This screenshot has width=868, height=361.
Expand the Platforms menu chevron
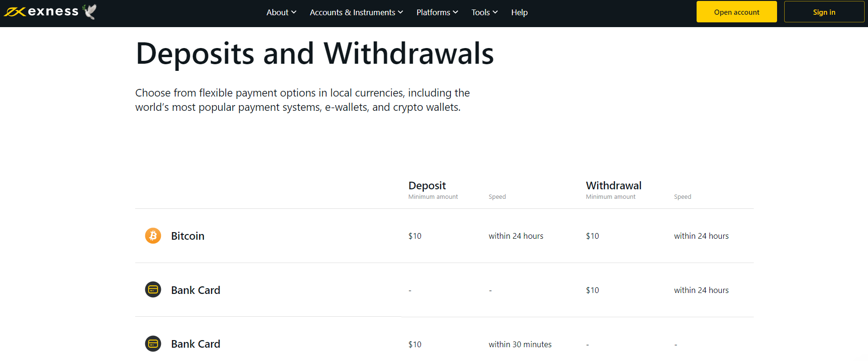pos(456,12)
